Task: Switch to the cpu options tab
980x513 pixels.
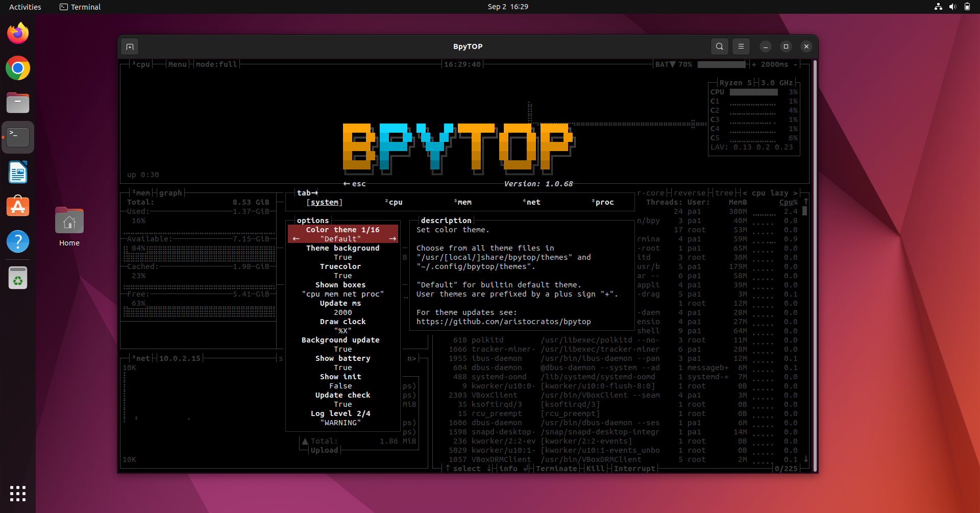Action: [394, 202]
